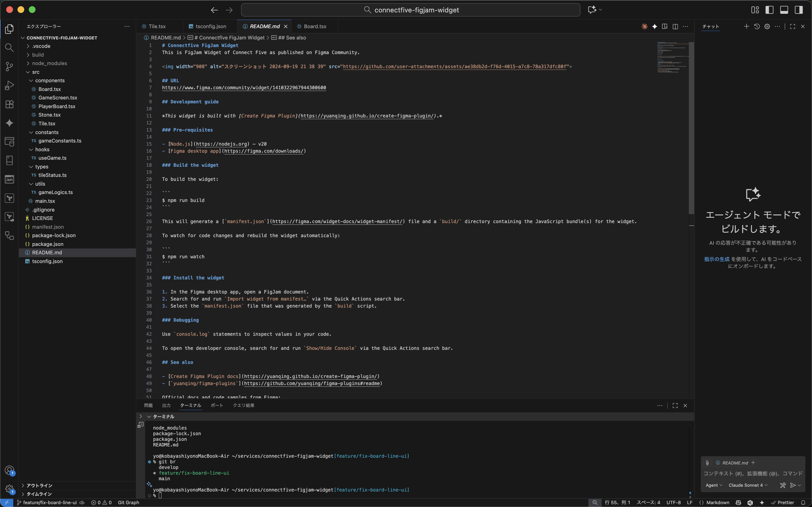Split the editor right
This screenshot has width=812, height=507.
[675, 26]
